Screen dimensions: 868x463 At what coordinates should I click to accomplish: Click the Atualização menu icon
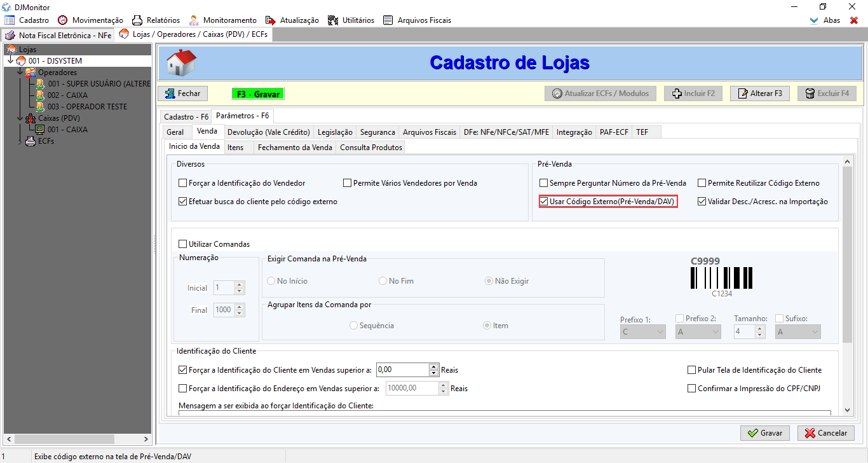(x=271, y=20)
